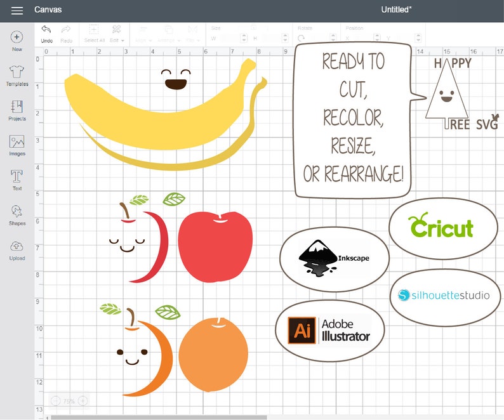
Task: Click the width W stepper arrows
Action: pos(244,38)
